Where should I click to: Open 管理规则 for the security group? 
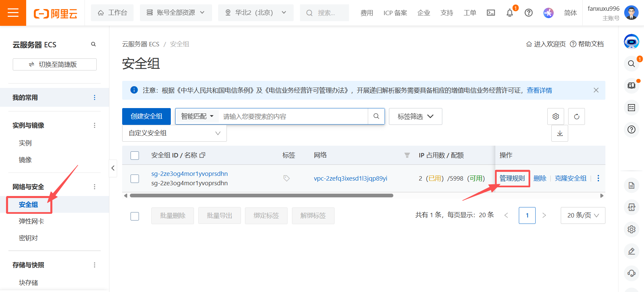(512, 178)
